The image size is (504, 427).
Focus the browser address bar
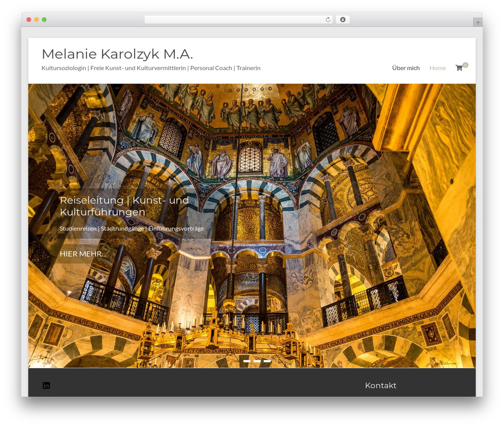[238, 20]
